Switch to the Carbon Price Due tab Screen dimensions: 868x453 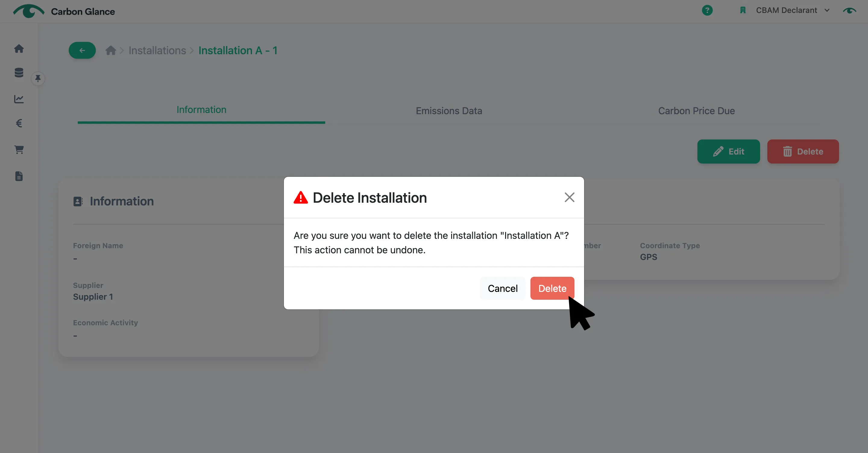pos(696,111)
